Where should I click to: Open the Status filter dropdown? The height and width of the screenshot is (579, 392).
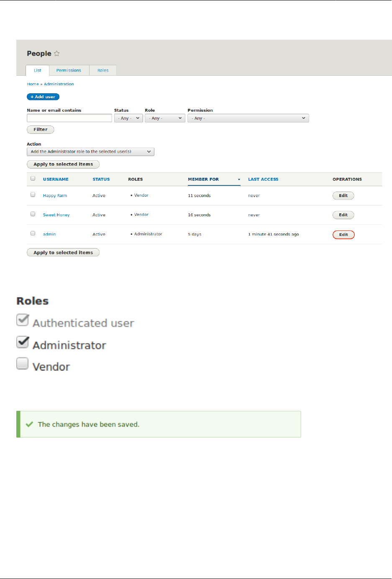[128, 118]
